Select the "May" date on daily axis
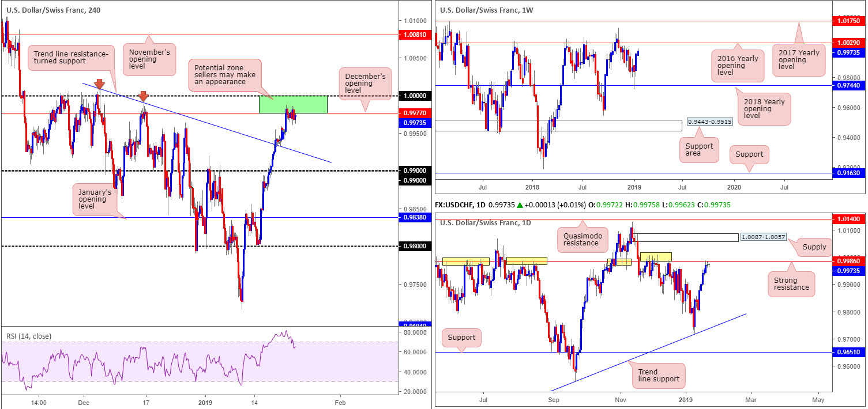 (x=818, y=399)
